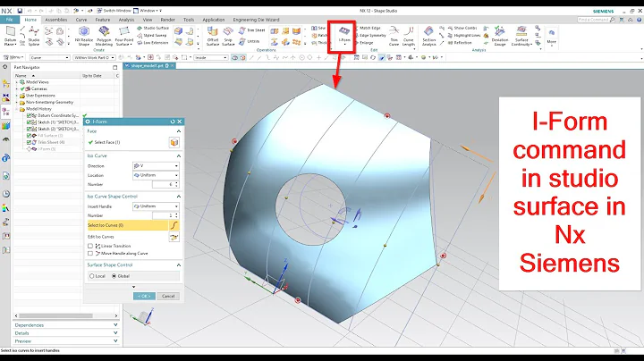Switch to the Curve ribbon tab
Screen dimensions: 644x361
[81, 20]
